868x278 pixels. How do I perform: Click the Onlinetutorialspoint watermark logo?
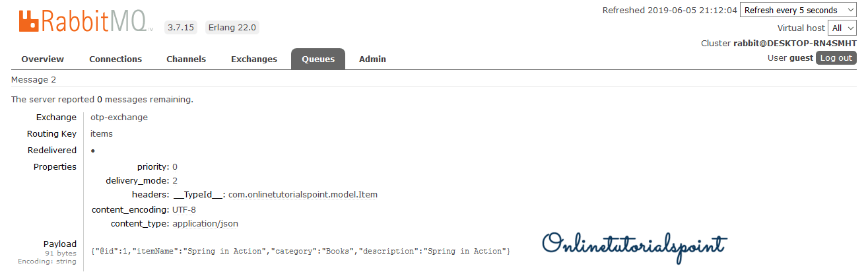pos(634,245)
